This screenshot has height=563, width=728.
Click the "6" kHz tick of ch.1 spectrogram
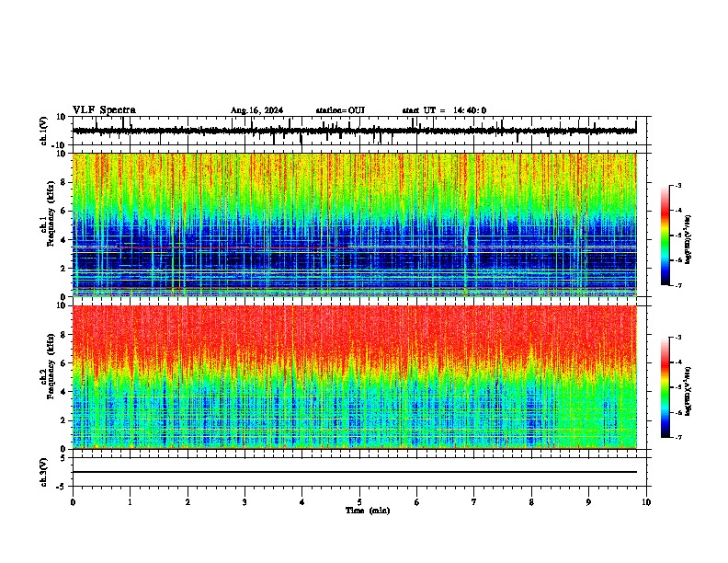click(x=63, y=211)
